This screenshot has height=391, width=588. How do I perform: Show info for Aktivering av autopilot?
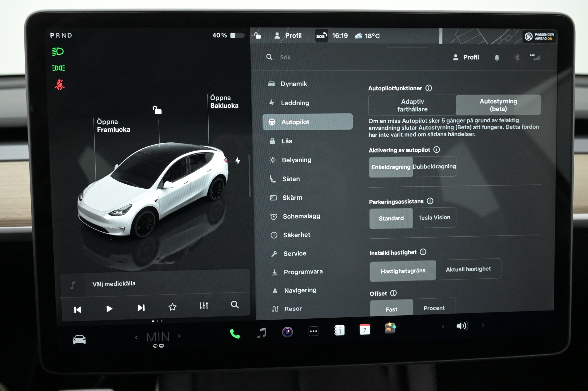(437, 150)
